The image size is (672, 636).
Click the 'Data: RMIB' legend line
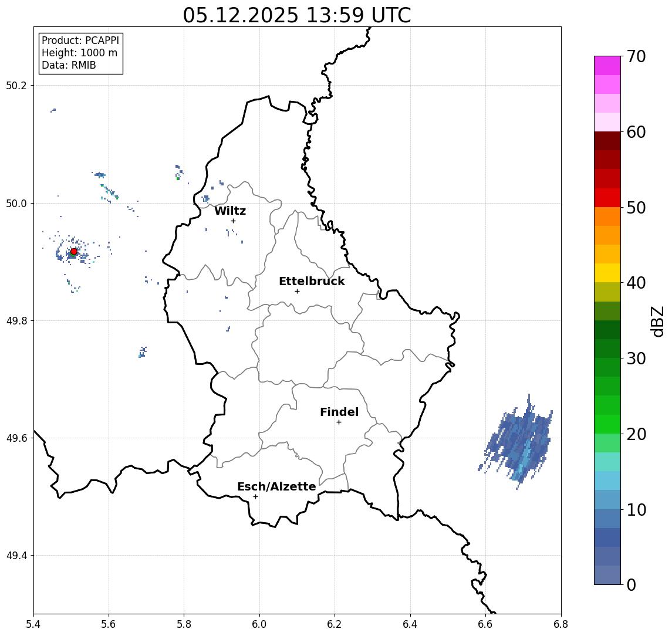click(69, 65)
